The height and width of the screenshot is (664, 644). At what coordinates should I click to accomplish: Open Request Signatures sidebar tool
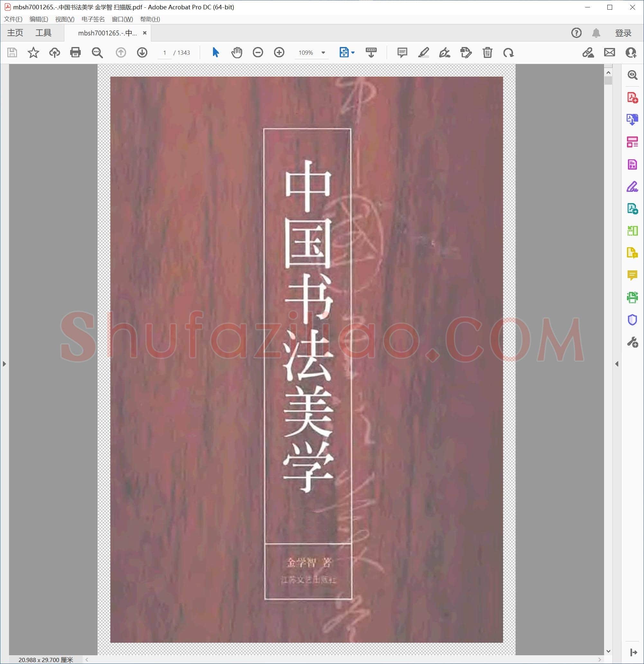pos(632,209)
